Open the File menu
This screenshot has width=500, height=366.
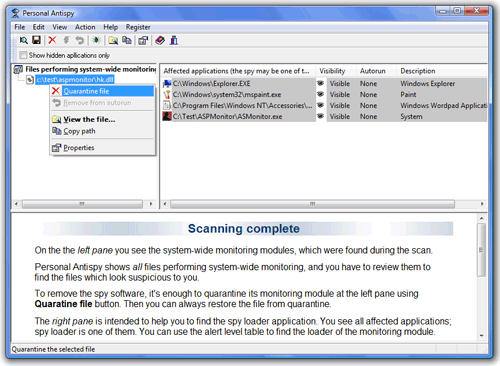coord(20,27)
